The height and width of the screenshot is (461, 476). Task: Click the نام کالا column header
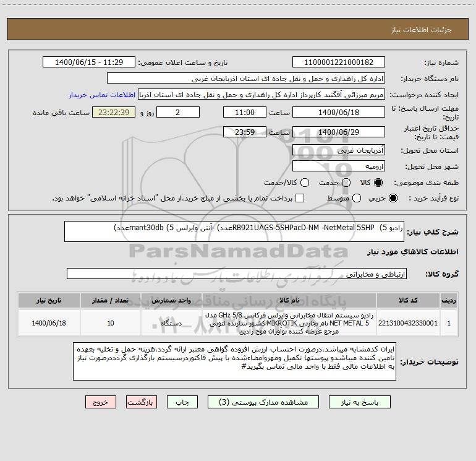coord(289,300)
